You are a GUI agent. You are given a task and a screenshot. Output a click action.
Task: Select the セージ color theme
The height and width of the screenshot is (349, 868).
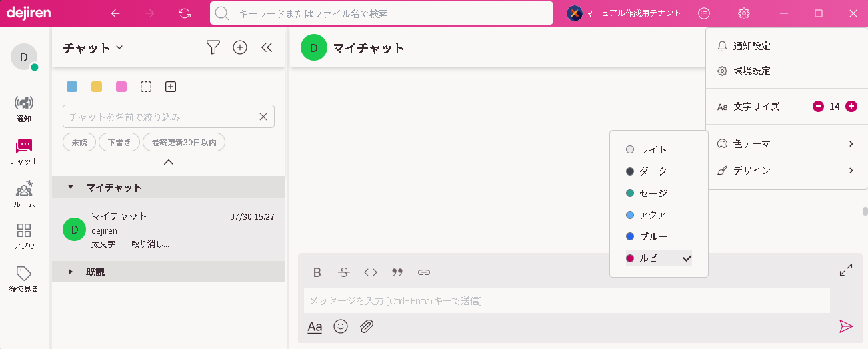coord(653,193)
